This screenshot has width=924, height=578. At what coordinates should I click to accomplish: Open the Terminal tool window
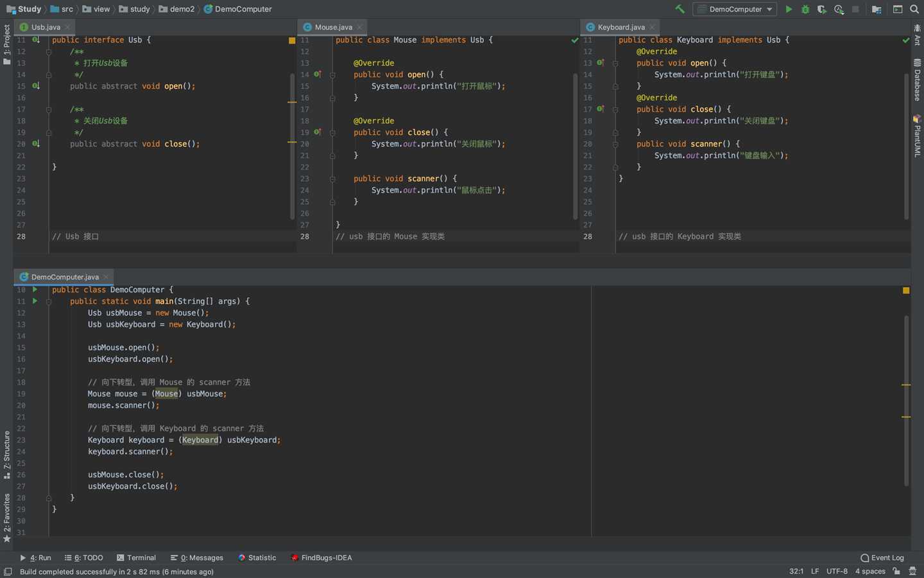click(x=136, y=557)
